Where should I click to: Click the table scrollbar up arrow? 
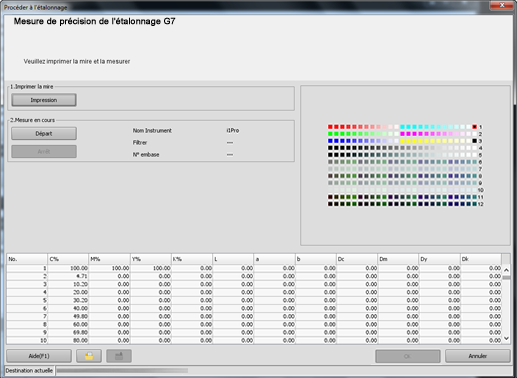506,270
